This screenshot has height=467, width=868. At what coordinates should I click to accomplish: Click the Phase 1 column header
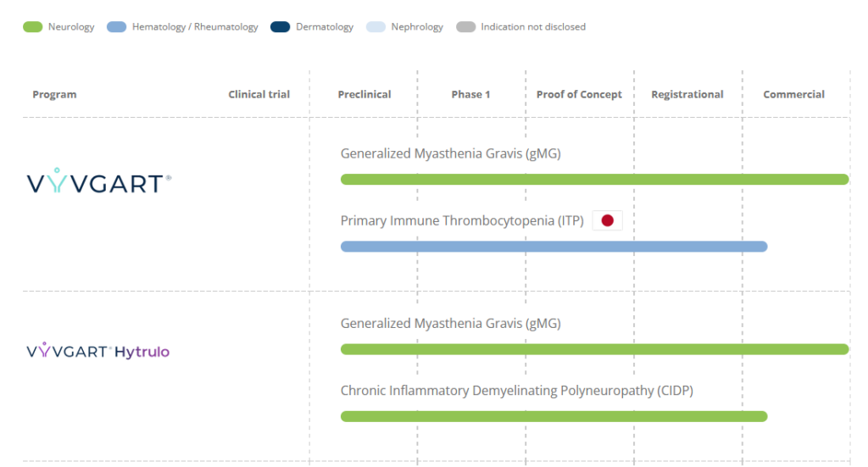tap(470, 95)
